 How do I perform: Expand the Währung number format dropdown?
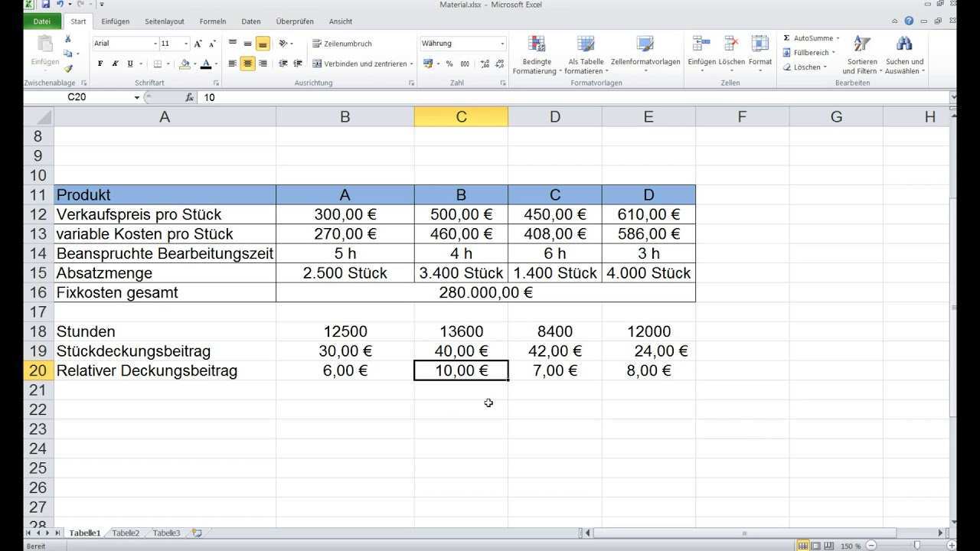tap(502, 44)
